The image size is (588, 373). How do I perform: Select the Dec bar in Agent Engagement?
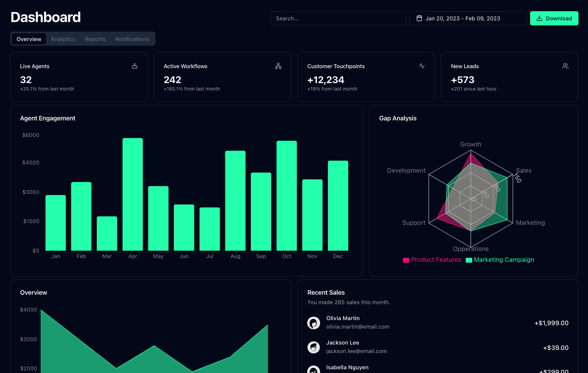[338, 206]
